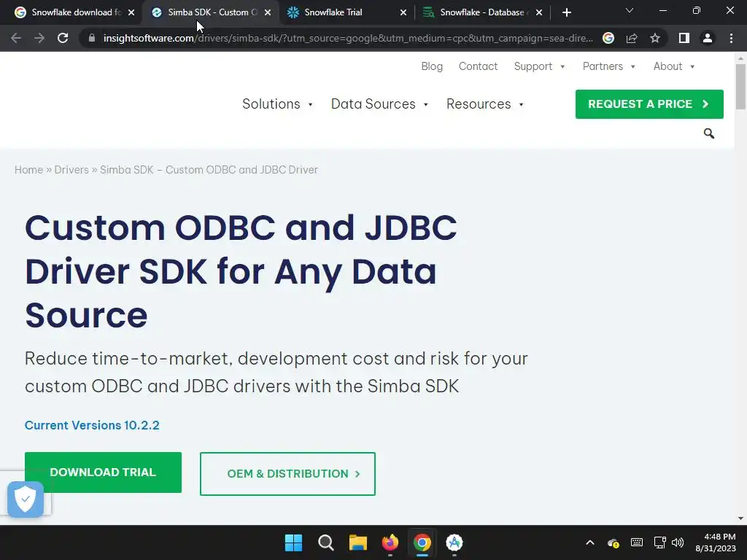The image size is (747, 560).
Task: Close the Snowflake Trial tab
Action: click(403, 12)
